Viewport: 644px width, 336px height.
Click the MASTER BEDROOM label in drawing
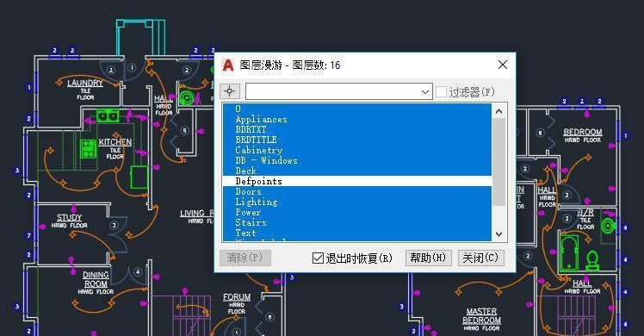[481, 316]
